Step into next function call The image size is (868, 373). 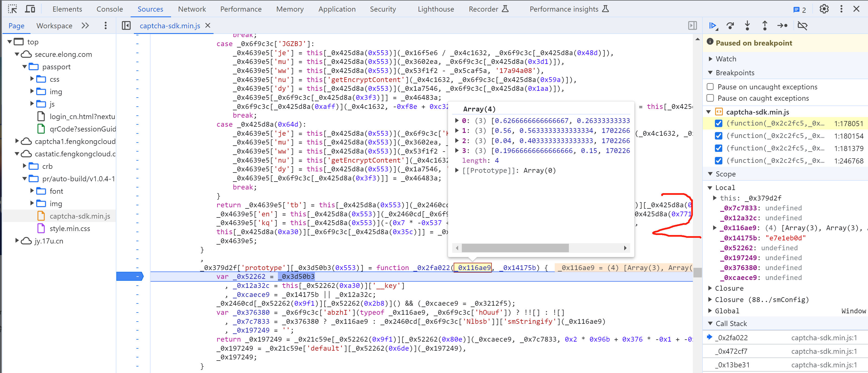pos(747,26)
